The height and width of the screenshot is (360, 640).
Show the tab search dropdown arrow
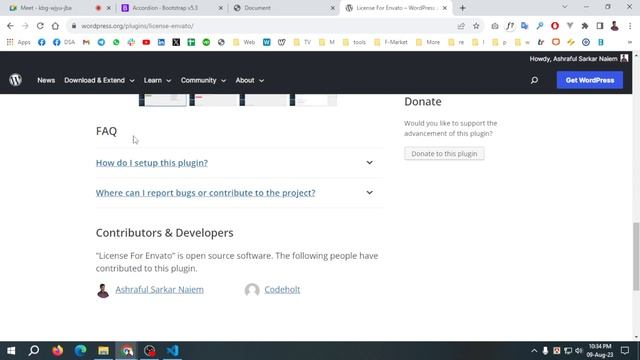click(x=564, y=7)
